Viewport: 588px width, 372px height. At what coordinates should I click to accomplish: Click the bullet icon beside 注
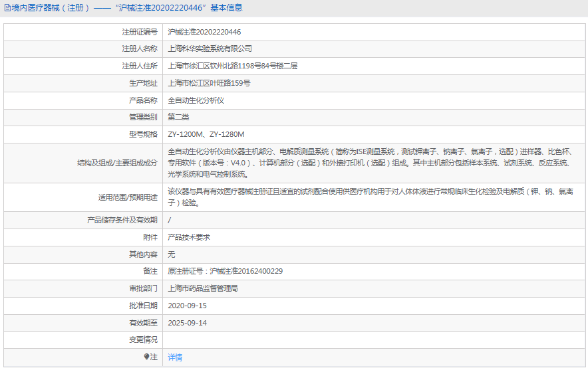[x=146, y=357]
